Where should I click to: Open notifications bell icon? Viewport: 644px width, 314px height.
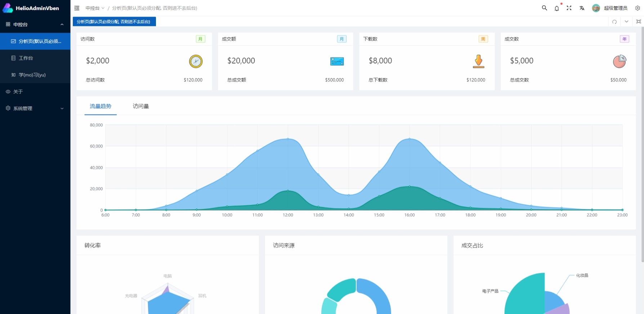(x=557, y=8)
